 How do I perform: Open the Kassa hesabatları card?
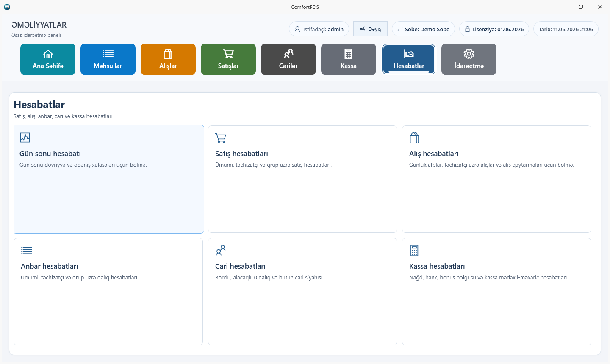click(x=496, y=292)
